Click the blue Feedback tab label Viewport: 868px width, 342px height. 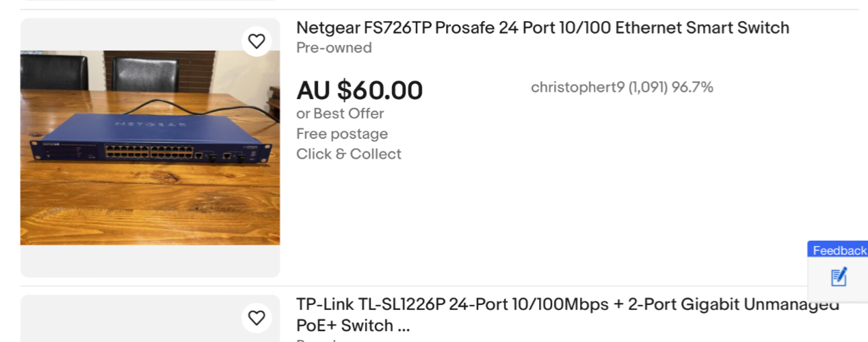tap(839, 250)
